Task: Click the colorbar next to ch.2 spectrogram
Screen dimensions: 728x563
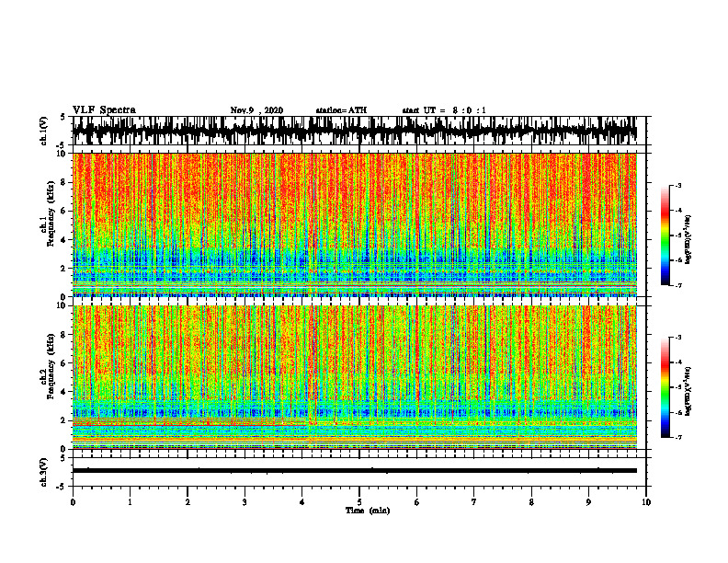Action: [x=665, y=387]
